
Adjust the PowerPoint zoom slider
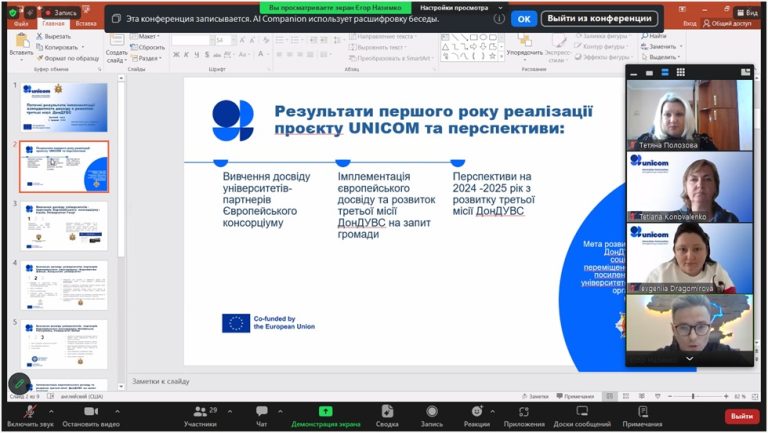coord(693,396)
